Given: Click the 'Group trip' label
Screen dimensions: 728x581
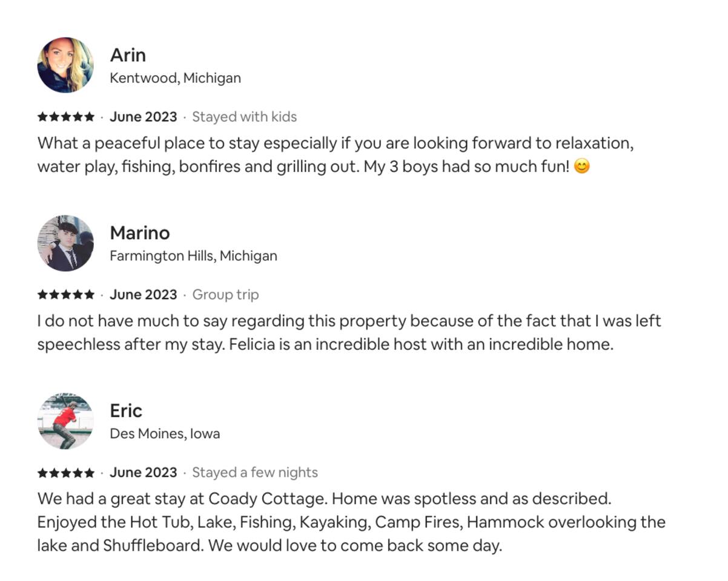Looking at the screenshot, I should [225, 295].
